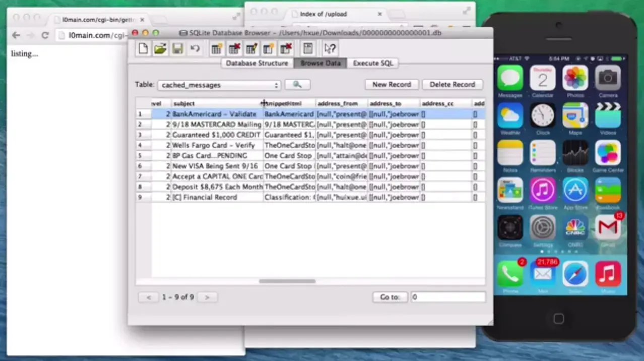644x361 pixels.
Task: Tap the Reminders app on the iPhone
Action: pos(543,153)
